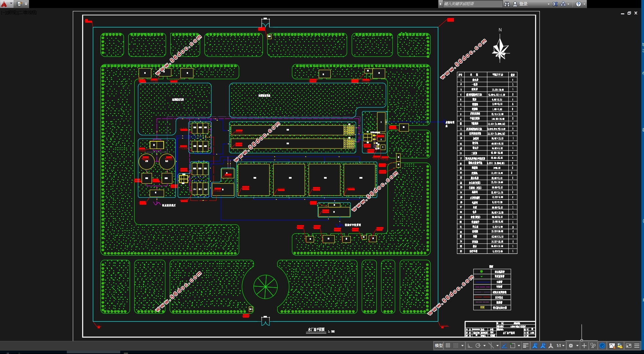Open object snap settings dropdown arrow

(x=519, y=346)
